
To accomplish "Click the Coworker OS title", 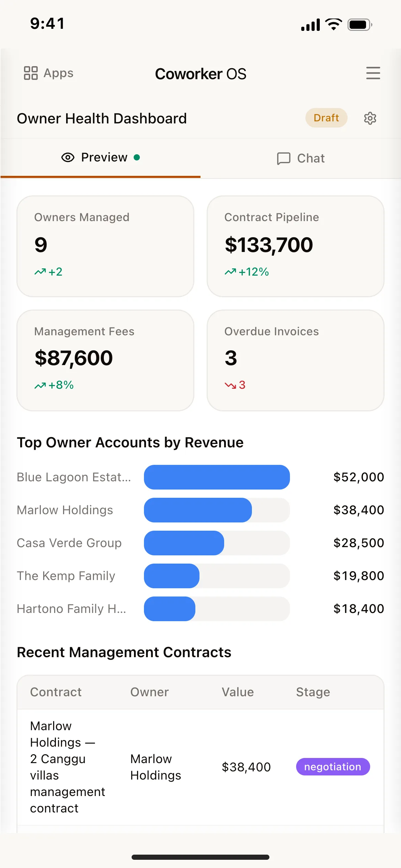I will pos(200,74).
